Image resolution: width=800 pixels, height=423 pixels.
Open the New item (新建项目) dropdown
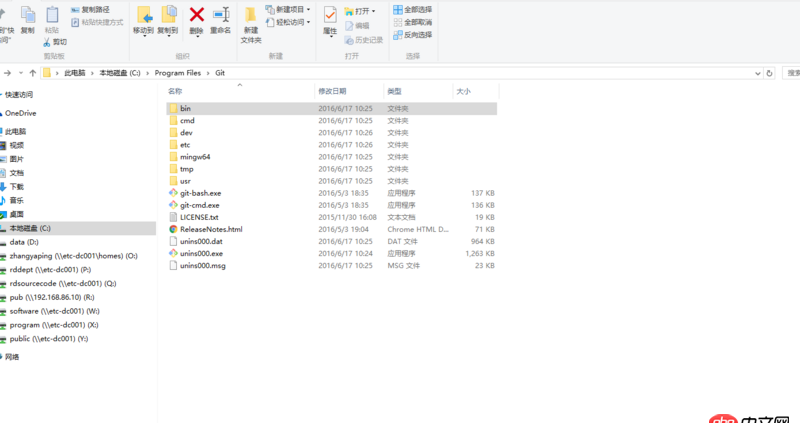(288, 10)
